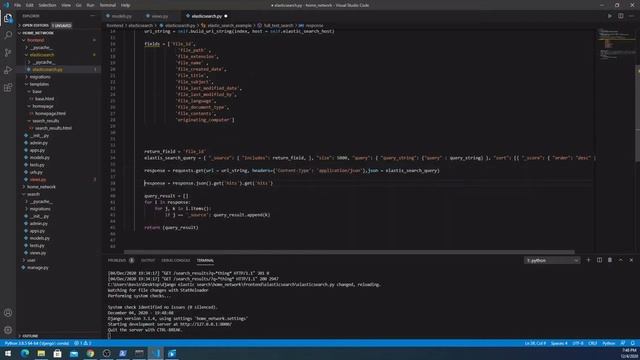The image size is (640, 360).
Task: Change file encoding UTF-8
Action: [578, 343]
